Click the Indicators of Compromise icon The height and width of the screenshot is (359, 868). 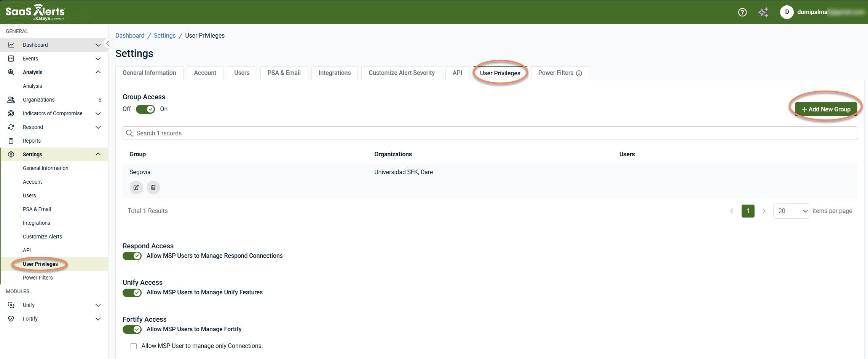pos(11,113)
